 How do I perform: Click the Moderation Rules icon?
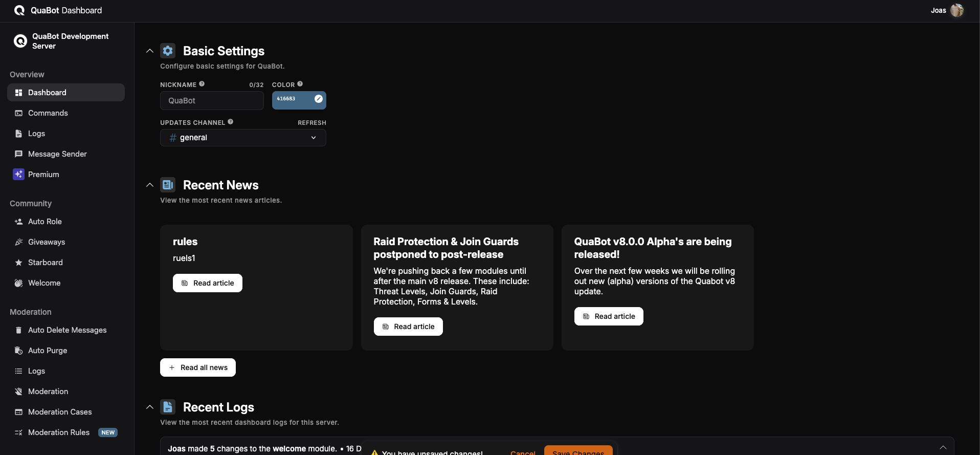click(18, 432)
